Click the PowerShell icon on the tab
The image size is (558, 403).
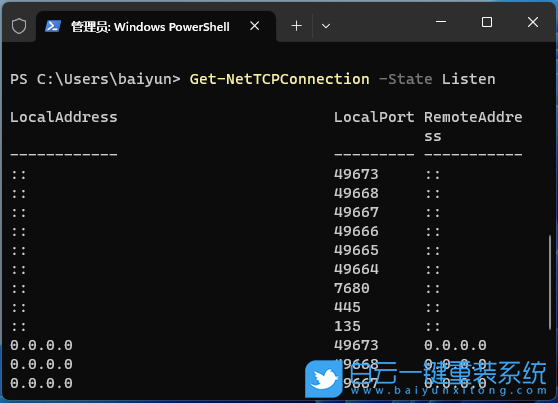tap(53, 26)
